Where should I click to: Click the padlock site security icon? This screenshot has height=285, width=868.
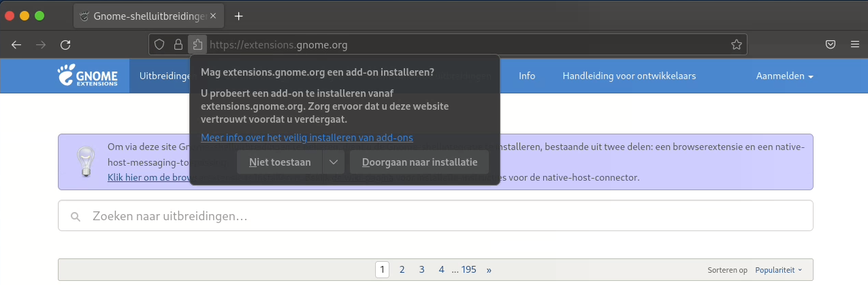[178, 45]
